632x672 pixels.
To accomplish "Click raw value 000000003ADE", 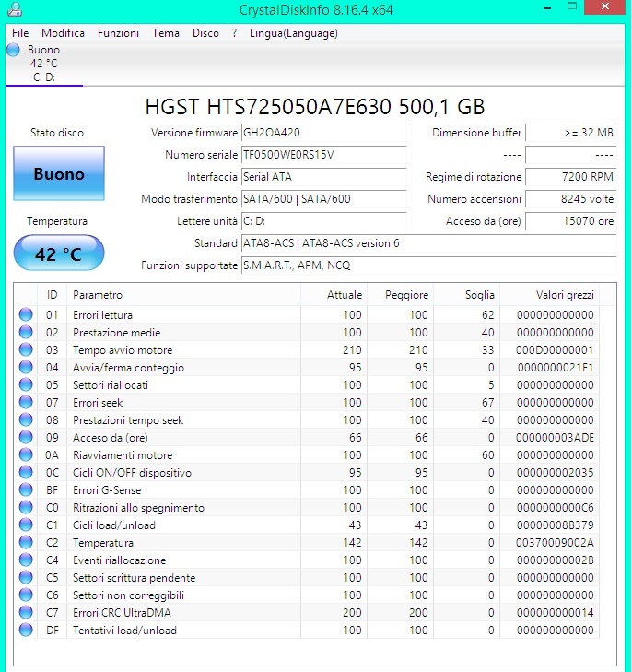I will click(555, 438).
